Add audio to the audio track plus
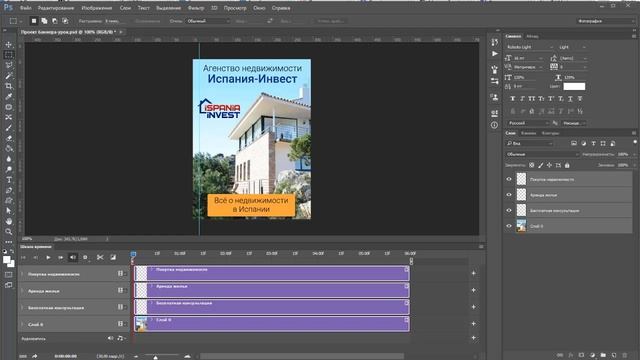 coord(473,338)
